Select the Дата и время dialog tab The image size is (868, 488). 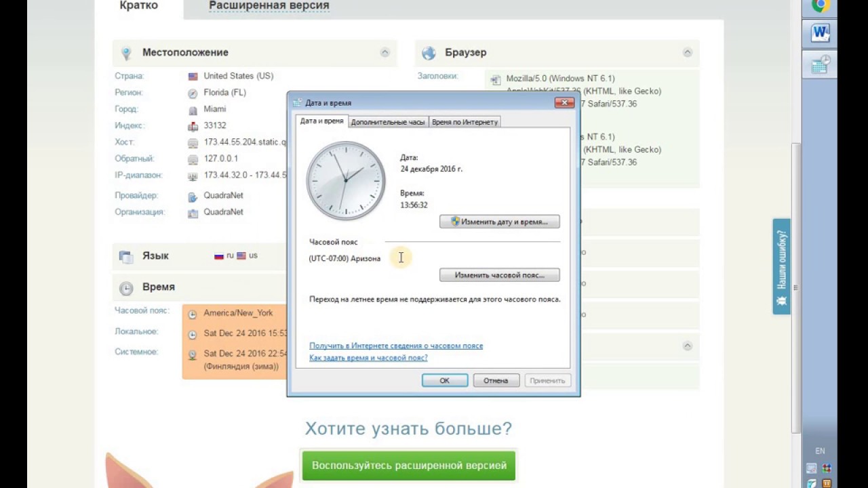[322, 121]
